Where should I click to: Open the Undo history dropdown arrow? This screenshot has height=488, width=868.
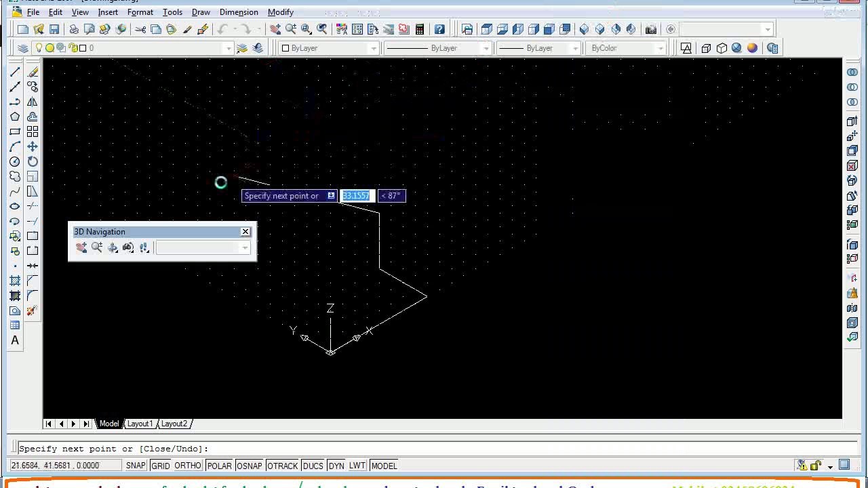tap(234, 29)
